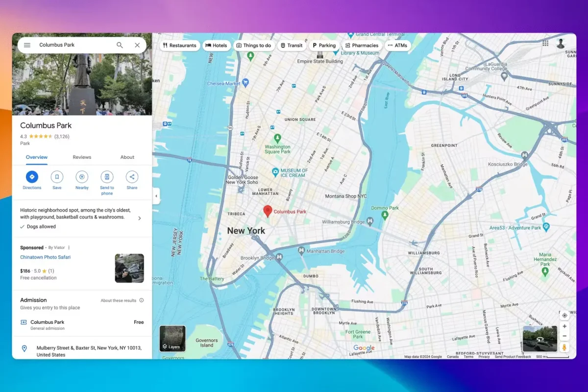Collapse the side panel with arrow
The width and height of the screenshot is (588, 392).
click(x=156, y=196)
